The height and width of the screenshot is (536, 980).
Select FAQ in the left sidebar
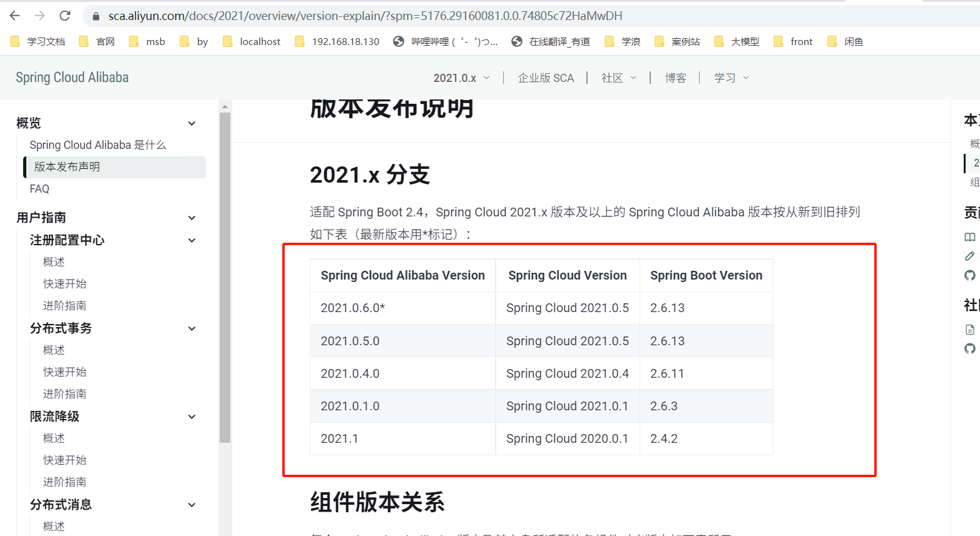[x=39, y=188]
